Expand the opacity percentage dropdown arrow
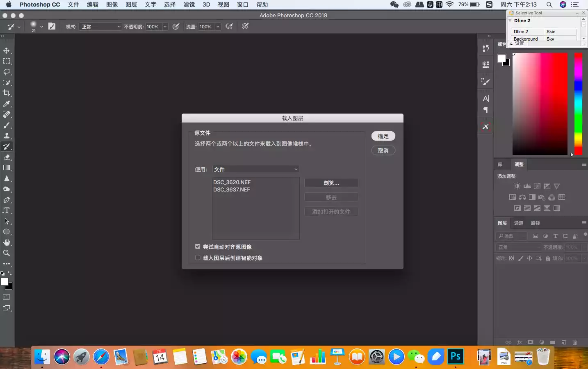This screenshot has height=369, width=588. tap(165, 27)
